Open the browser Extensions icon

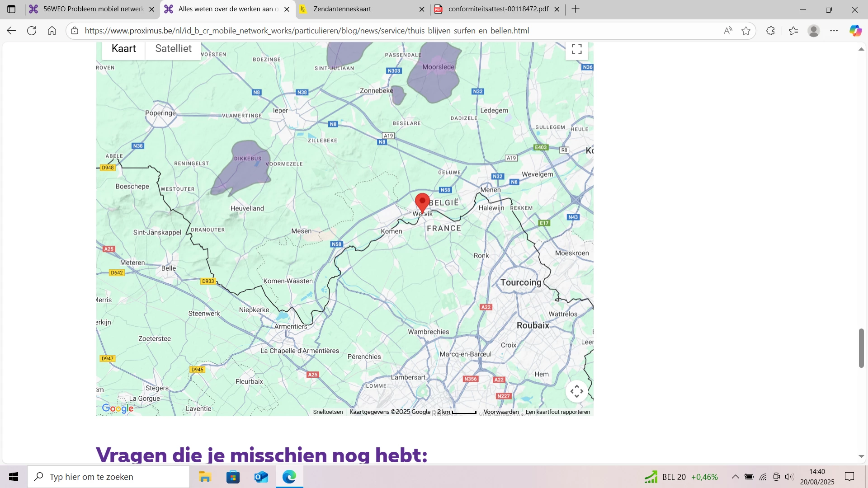point(771,31)
